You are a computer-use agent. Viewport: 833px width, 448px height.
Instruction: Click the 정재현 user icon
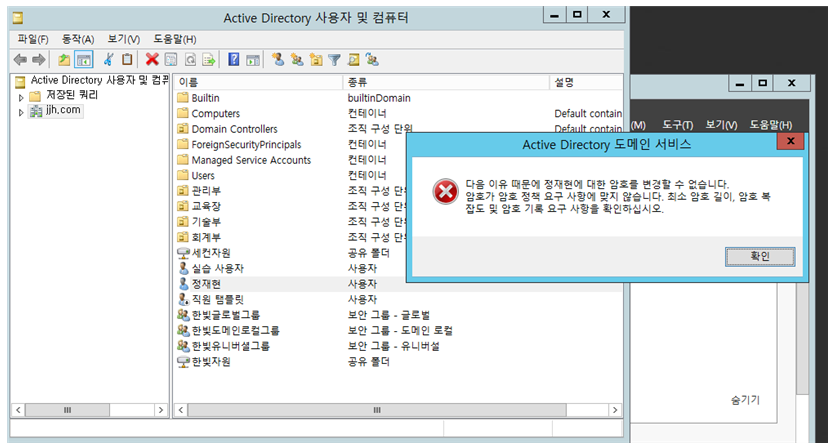click(x=183, y=284)
